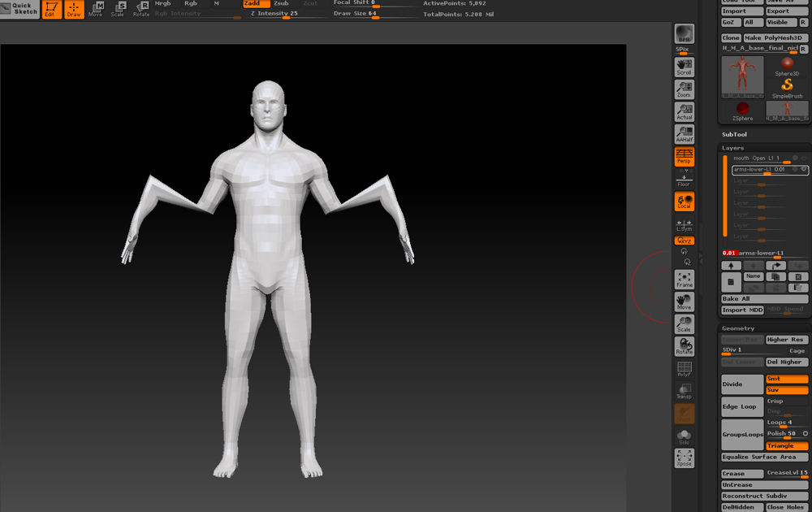Toggle PolyF polyframe display

[x=684, y=369]
